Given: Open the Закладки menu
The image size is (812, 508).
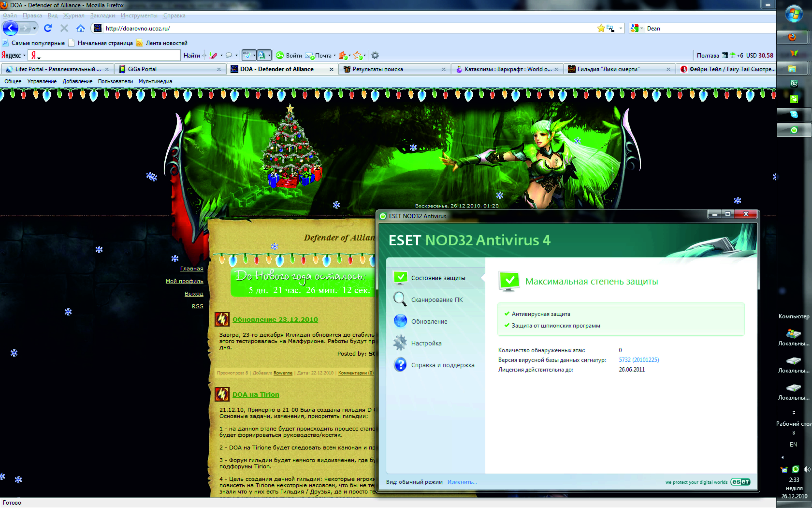Looking at the screenshot, I should coord(102,15).
